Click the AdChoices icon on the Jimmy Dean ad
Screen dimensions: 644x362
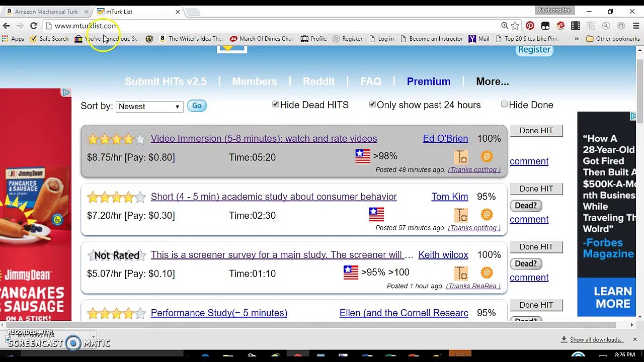pyautogui.click(x=66, y=93)
